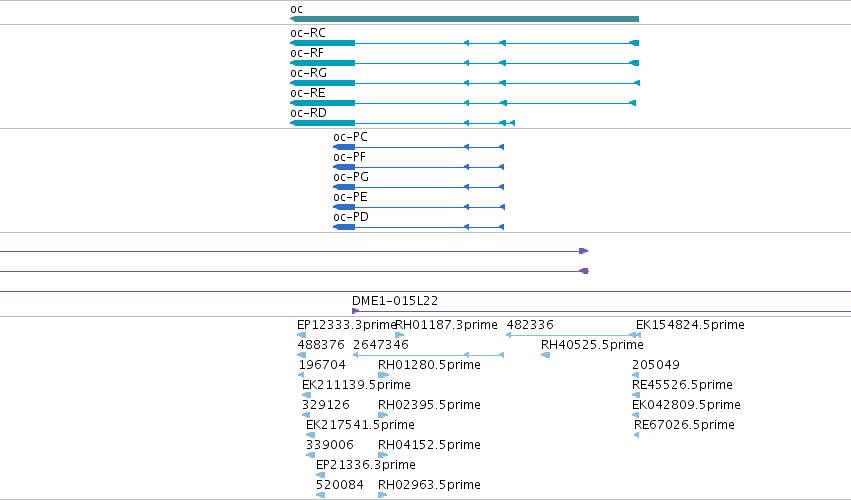Select the EK042809.5prime label
The image size is (851, 500).
coord(686,405)
